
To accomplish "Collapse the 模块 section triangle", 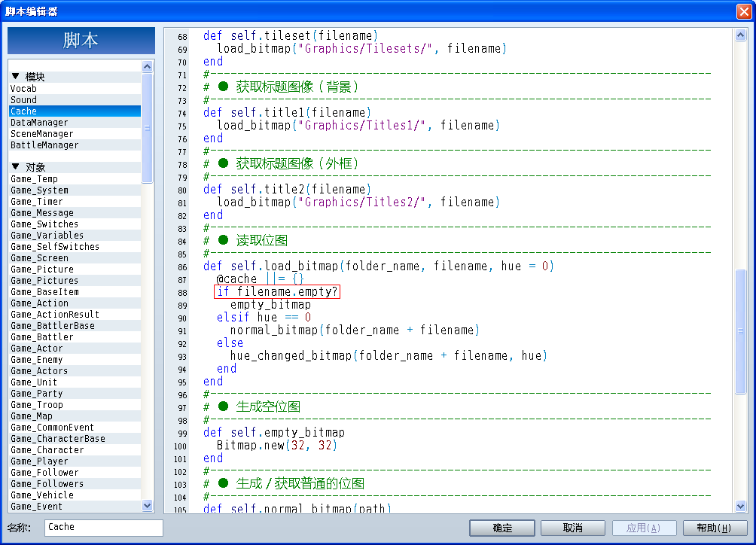I will (x=15, y=76).
